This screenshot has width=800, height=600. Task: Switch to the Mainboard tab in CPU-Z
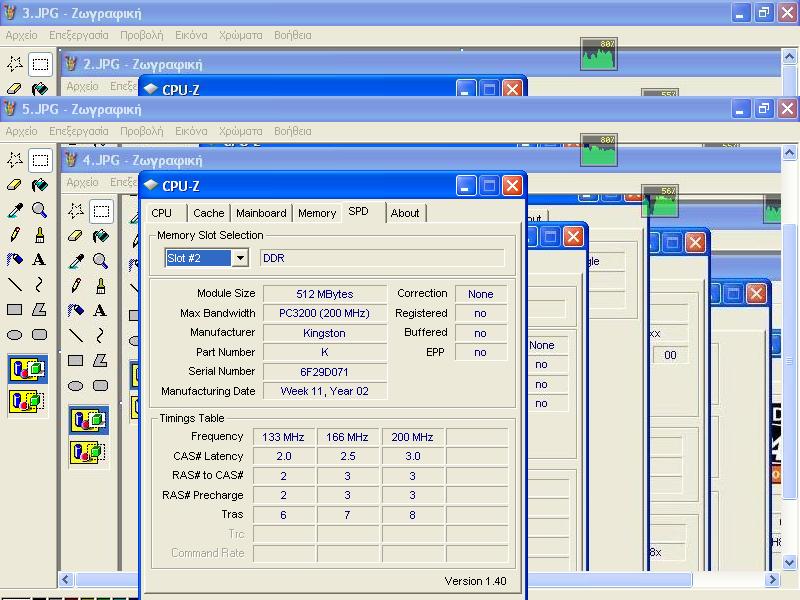tap(261, 213)
